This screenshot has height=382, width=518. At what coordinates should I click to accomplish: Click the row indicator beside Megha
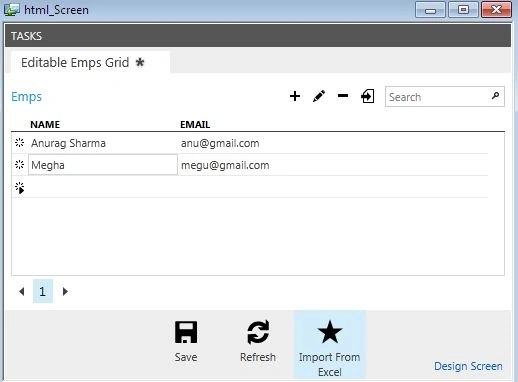click(x=20, y=164)
